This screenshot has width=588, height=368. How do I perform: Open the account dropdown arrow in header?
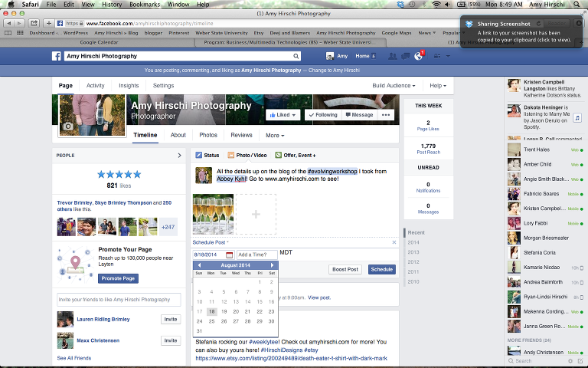[x=448, y=56]
